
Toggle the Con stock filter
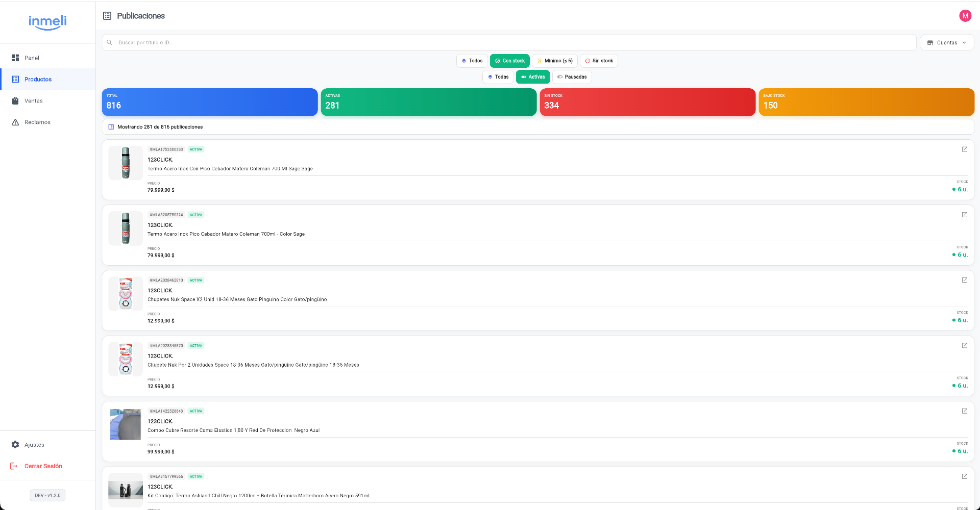(510, 61)
